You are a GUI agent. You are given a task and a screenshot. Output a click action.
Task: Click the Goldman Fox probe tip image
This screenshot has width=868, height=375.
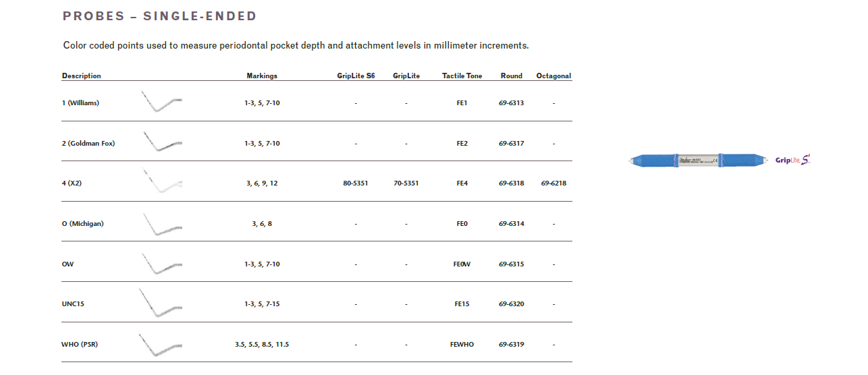point(162,142)
